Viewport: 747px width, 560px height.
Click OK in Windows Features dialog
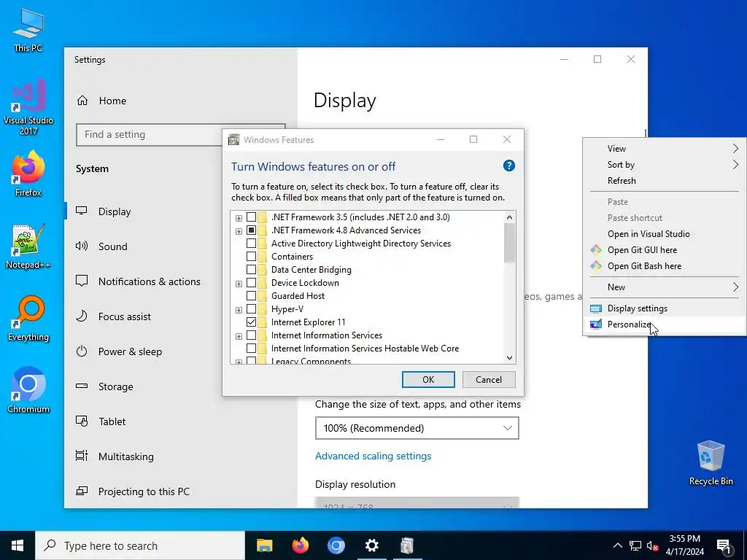[x=428, y=379]
